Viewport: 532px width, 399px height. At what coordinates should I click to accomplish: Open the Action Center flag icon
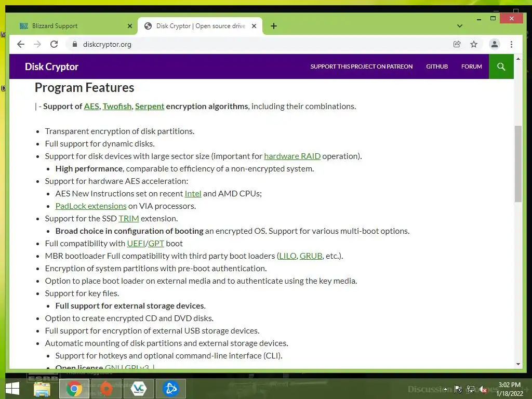pos(458,389)
